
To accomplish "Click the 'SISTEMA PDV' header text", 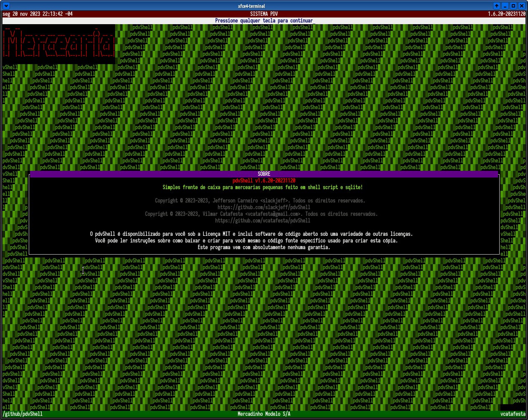I will (264, 14).
